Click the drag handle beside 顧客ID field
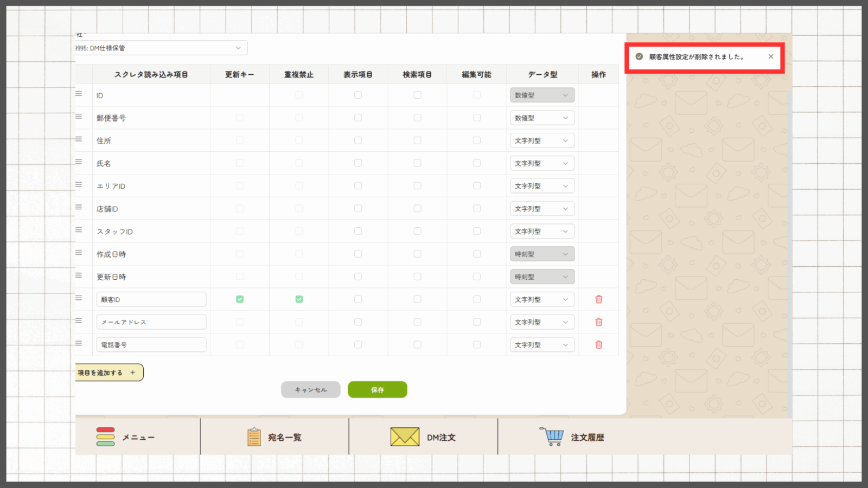This screenshot has height=488, width=868. (79, 298)
